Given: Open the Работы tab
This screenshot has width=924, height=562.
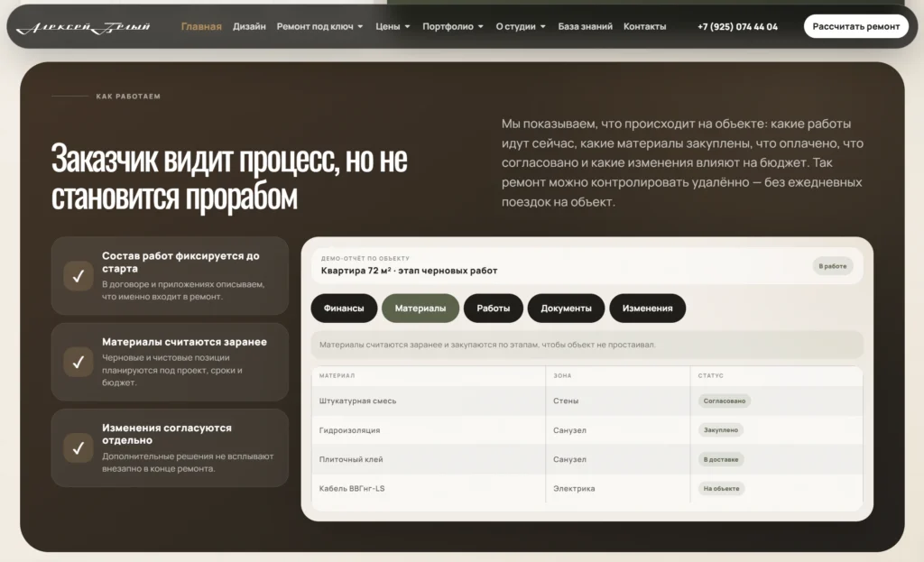Looking at the screenshot, I should [494, 309].
